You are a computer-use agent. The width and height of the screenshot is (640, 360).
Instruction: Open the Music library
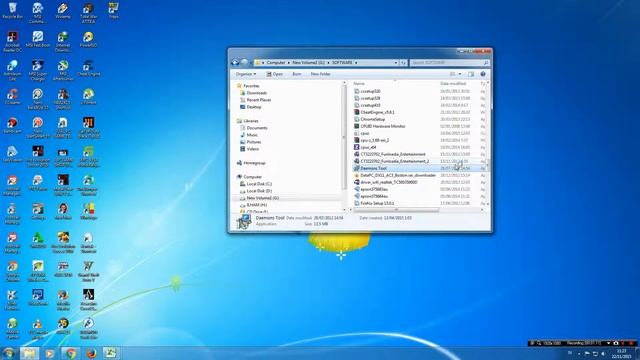(x=252, y=135)
